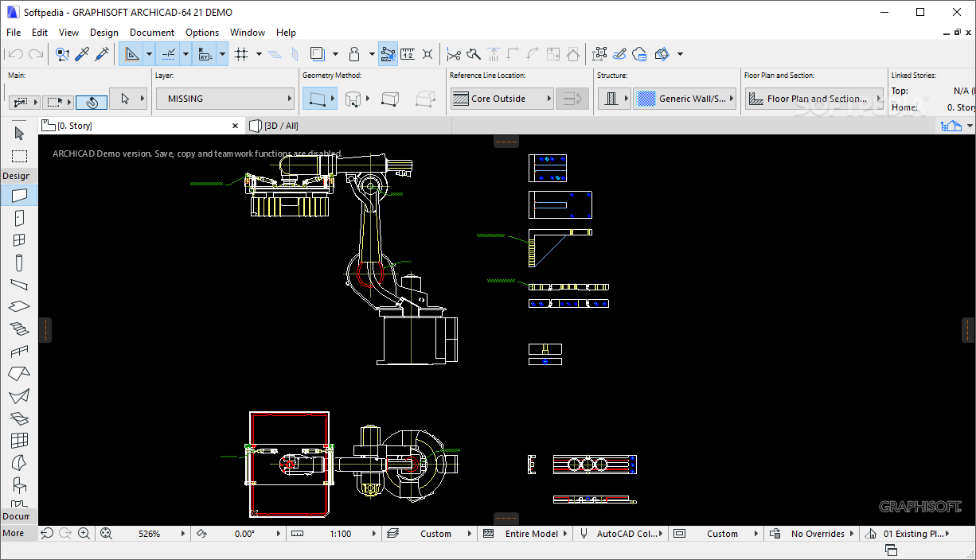Select the Slab tool in the toolbox

click(20, 306)
